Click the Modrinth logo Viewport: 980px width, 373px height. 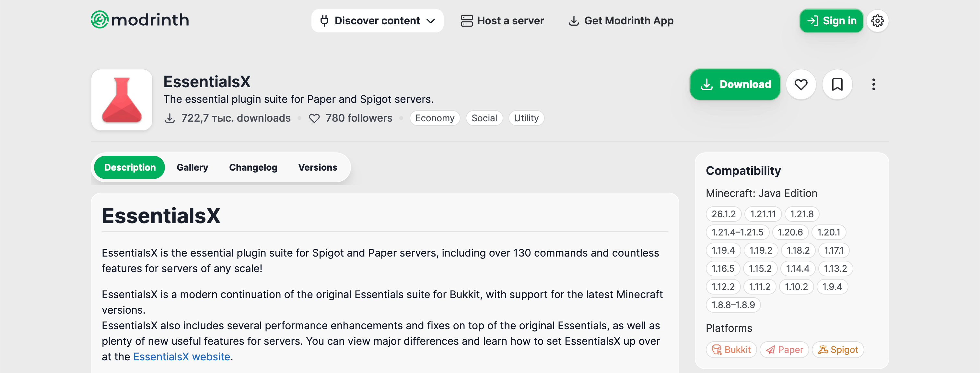point(140,20)
